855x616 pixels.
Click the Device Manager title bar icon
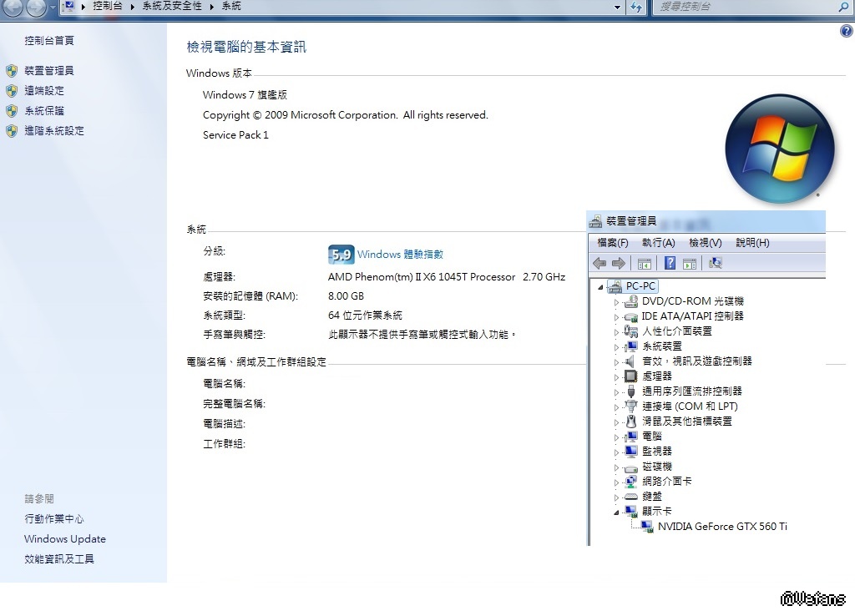(595, 221)
